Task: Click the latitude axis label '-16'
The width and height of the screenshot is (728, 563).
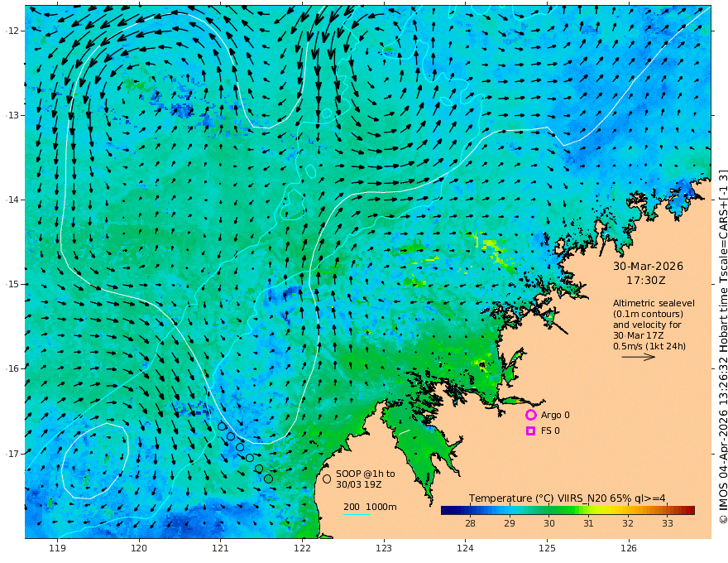Action: coord(12,368)
